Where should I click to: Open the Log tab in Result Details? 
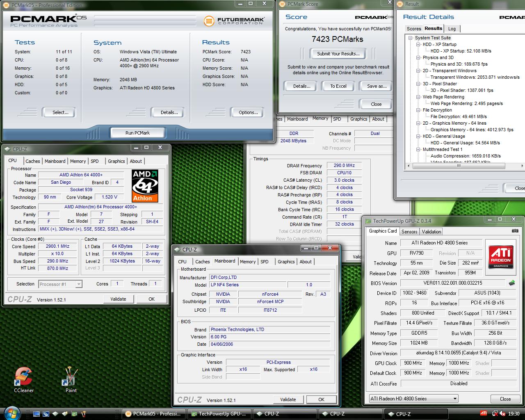(452, 29)
